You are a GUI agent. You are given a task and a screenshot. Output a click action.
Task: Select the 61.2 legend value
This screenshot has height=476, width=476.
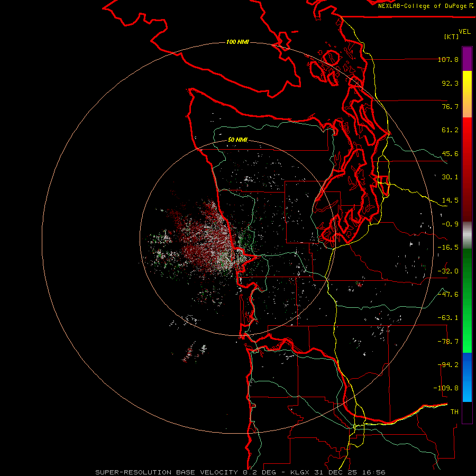click(x=450, y=130)
